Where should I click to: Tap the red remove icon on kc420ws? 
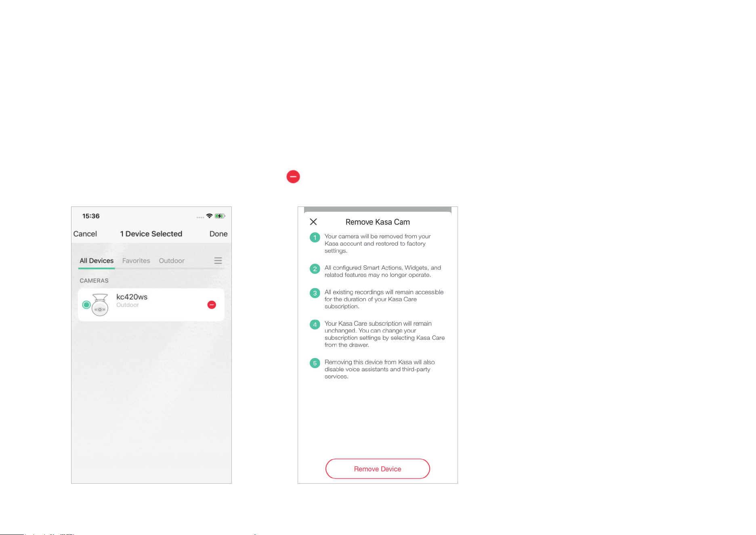click(x=212, y=305)
